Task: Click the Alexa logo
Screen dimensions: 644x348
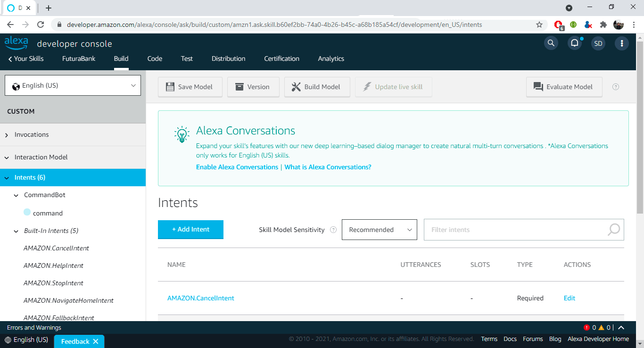Action: click(x=16, y=43)
